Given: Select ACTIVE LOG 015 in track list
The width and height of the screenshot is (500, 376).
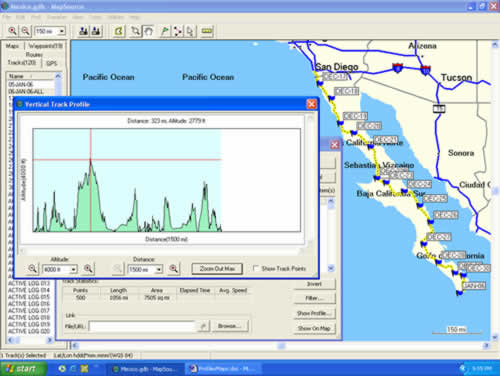Looking at the screenshot, I should [29, 297].
